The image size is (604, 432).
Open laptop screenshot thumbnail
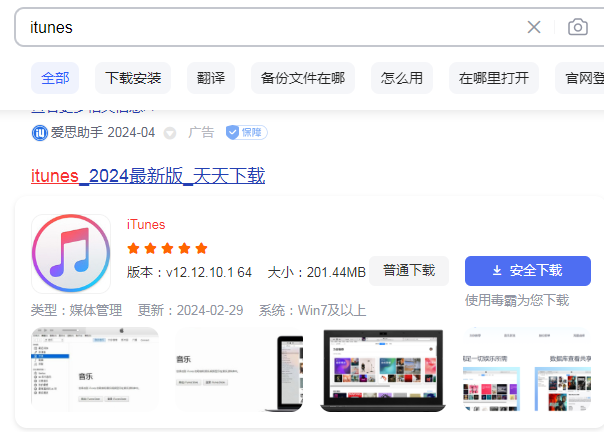click(x=383, y=369)
